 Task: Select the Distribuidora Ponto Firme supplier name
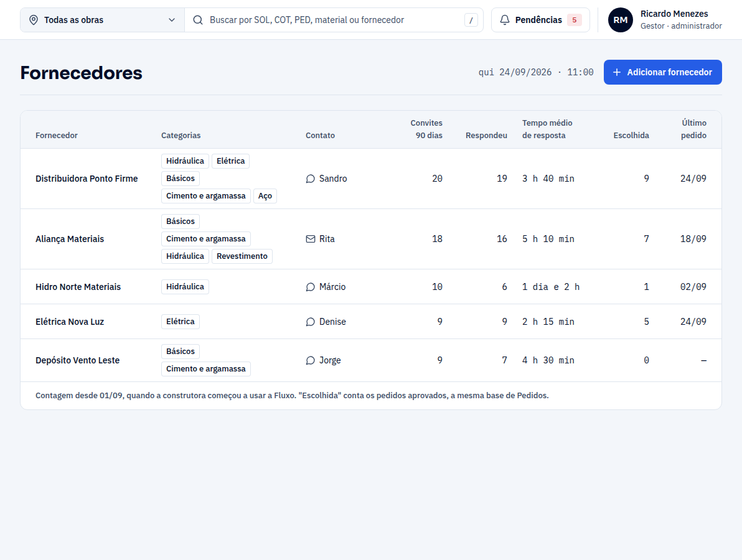(x=87, y=179)
